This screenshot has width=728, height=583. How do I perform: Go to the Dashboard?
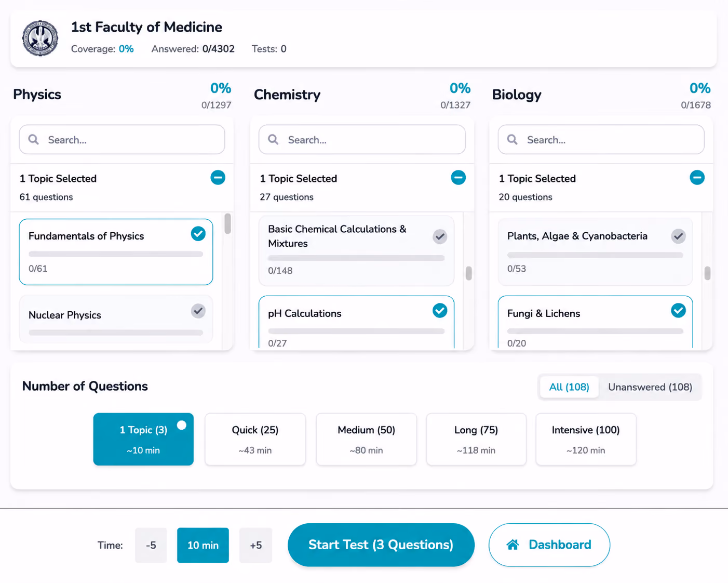[x=549, y=545]
